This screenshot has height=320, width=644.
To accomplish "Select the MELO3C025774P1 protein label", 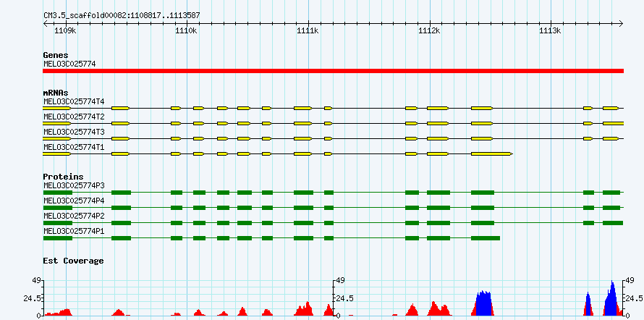I will (x=74, y=231).
